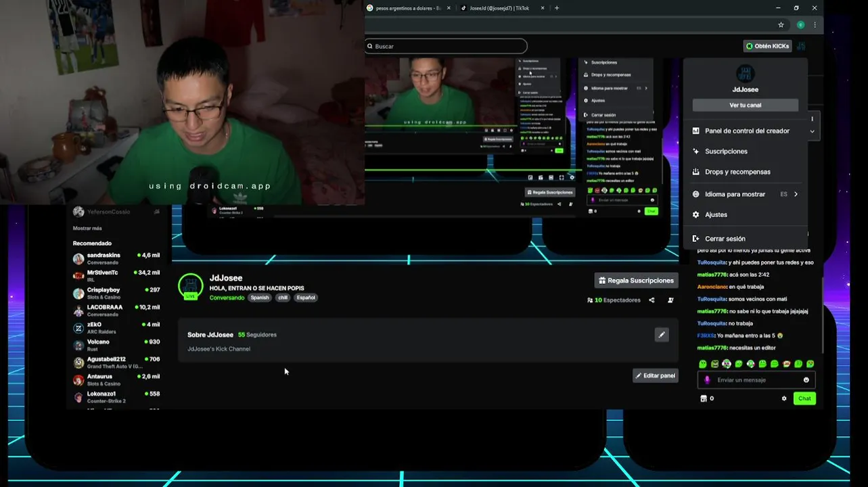Viewport: 868px width, 487px height.
Task: Click the chat panel scrollbar
Action: (x=822, y=315)
